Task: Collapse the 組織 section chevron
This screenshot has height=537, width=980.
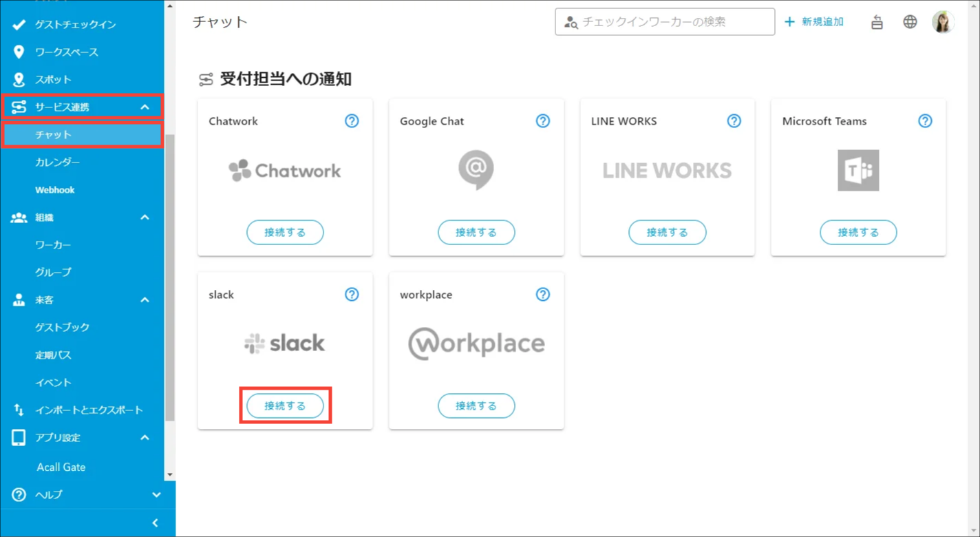Action: (145, 218)
